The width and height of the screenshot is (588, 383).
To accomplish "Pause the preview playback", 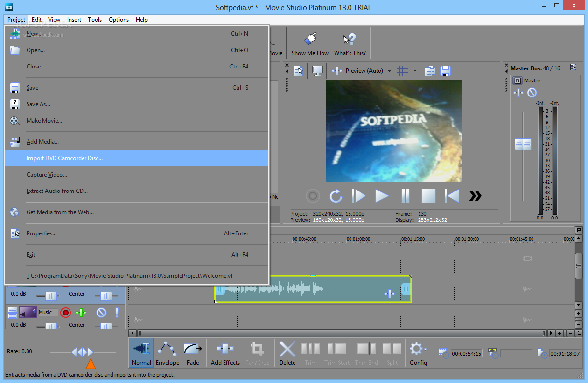I will click(x=406, y=196).
